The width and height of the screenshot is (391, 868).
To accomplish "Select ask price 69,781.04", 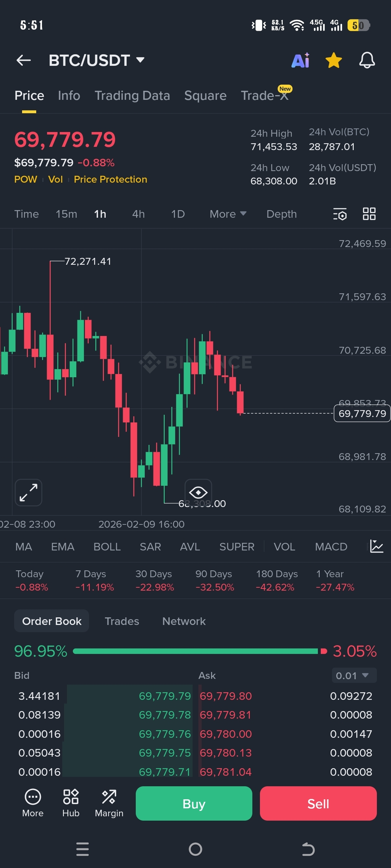I will coord(226,772).
